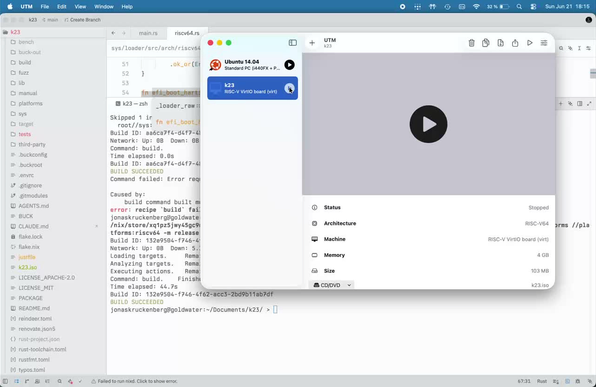This screenshot has width=596, height=387.
Task: Open the Edit menu
Action: tap(62, 6)
